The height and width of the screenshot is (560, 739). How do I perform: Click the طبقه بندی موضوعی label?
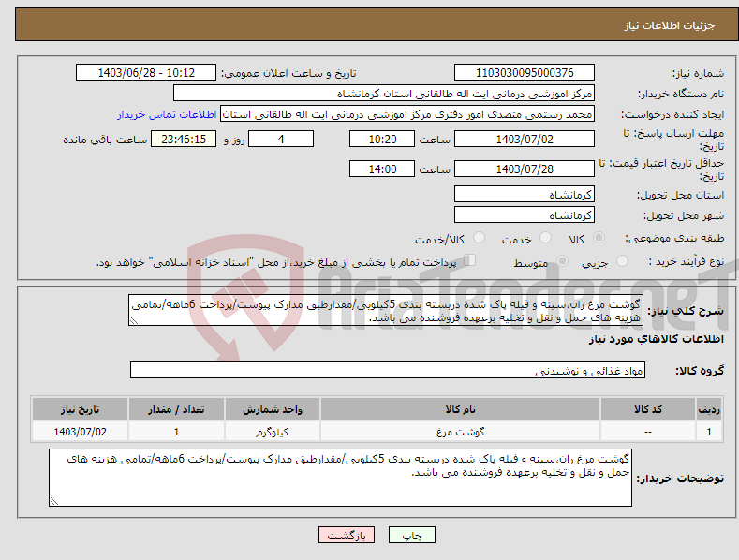pyautogui.click(x=674, y=239)
